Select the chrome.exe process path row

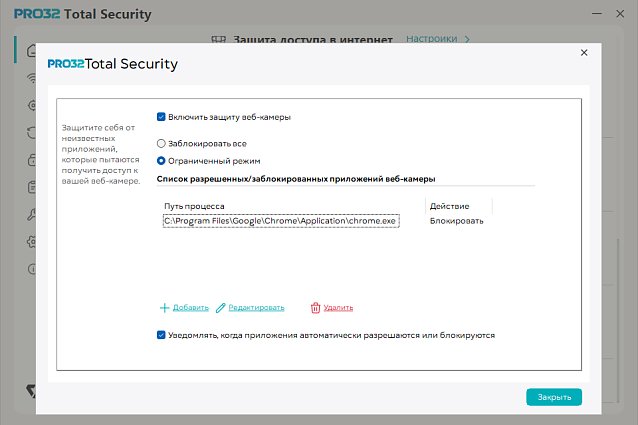tap(281, 221)
